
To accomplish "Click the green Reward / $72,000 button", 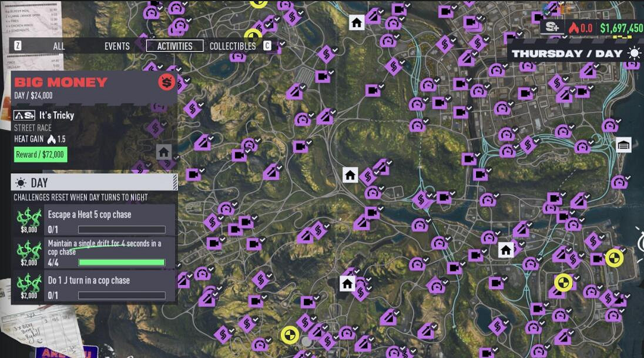I will pos(41,155).
